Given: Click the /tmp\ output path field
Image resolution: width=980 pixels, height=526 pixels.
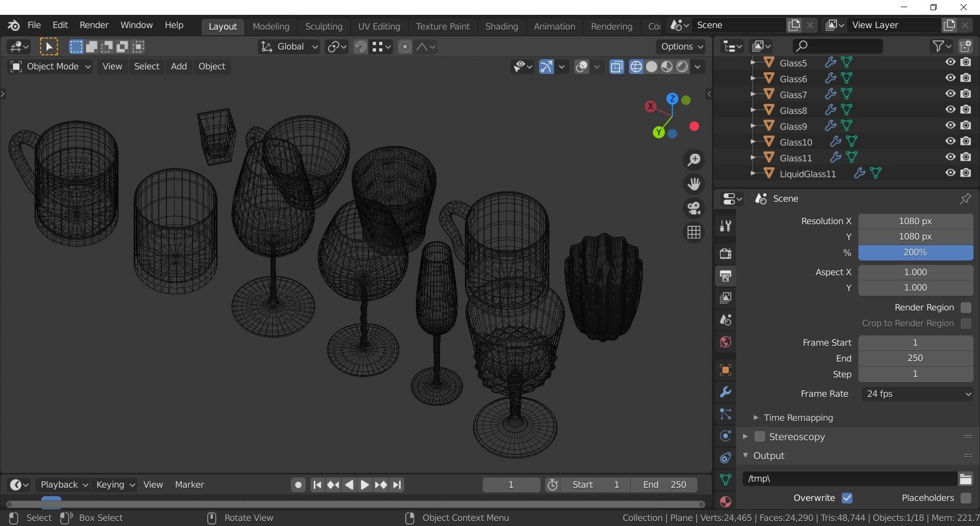Looking at the screenshot, I should pos(849,479).
